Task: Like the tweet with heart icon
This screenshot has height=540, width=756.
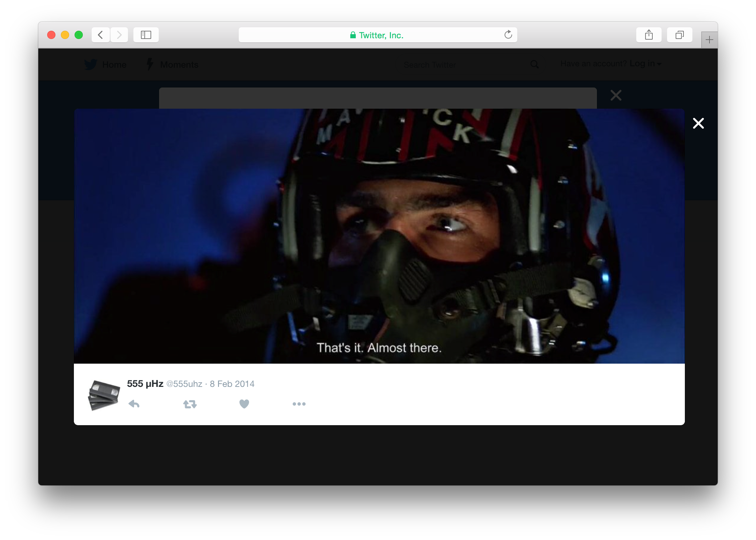Action: coord(244,404)
